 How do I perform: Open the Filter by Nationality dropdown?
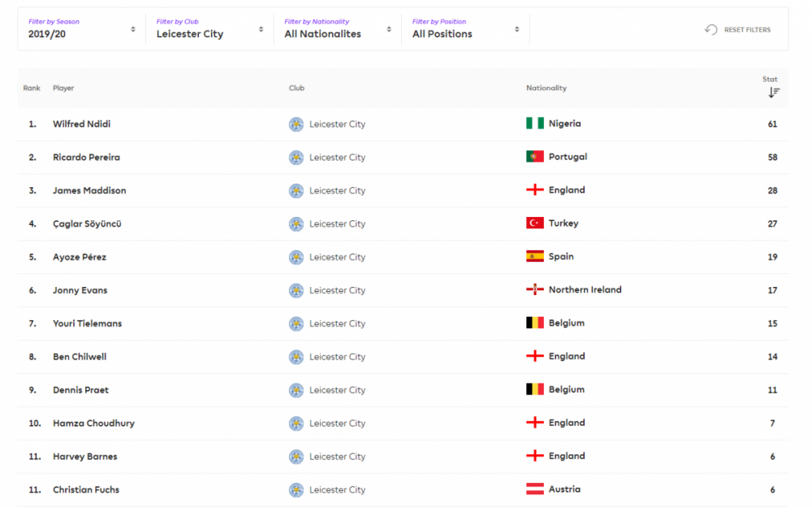[338, 29]
